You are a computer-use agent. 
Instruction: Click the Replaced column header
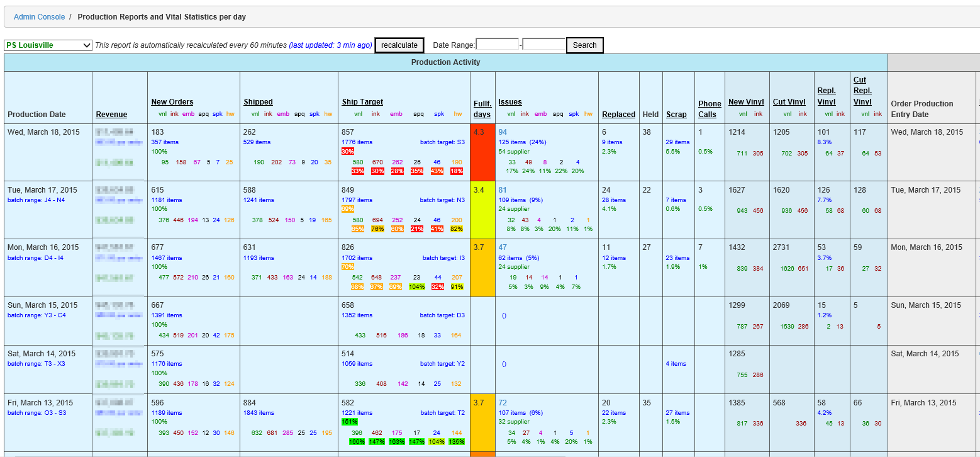(618, 115)
